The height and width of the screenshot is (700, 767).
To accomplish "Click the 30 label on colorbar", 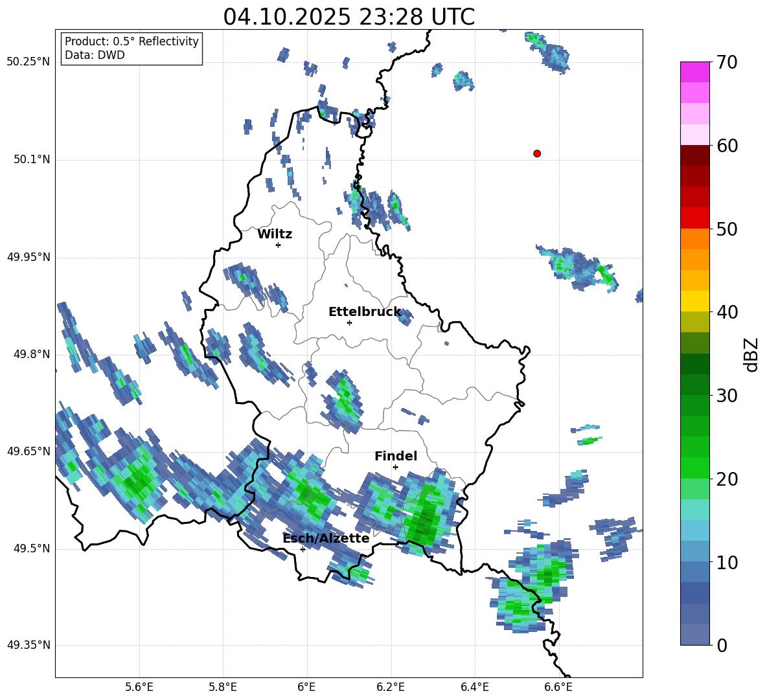I will pos(726,396).
